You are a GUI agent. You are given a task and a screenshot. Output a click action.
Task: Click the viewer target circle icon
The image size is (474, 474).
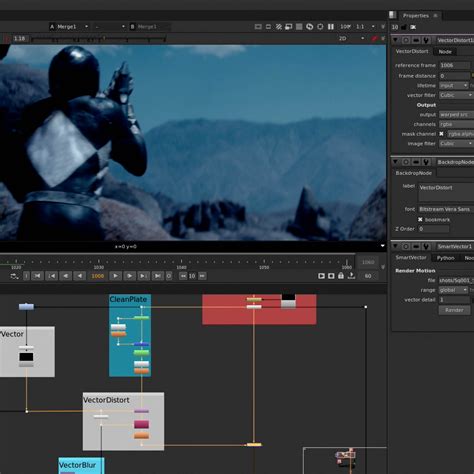tap(320, 27)
